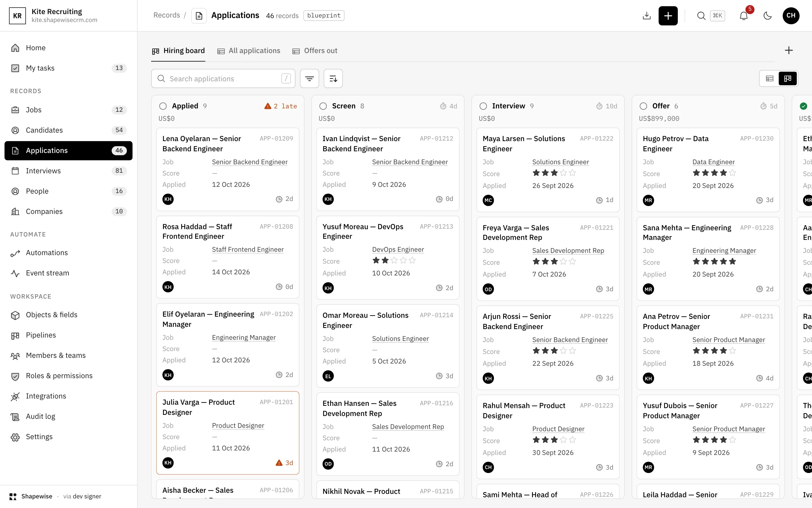Viewport: 812px width, 508px height.
Task: Switch to table list view toggle
Action: click(769, 79)
